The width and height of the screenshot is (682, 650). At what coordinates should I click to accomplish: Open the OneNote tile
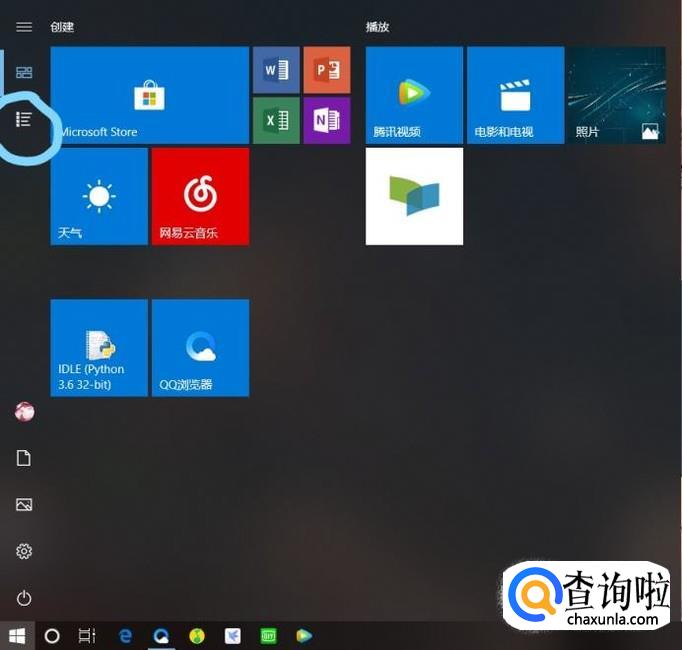point(327,121)
